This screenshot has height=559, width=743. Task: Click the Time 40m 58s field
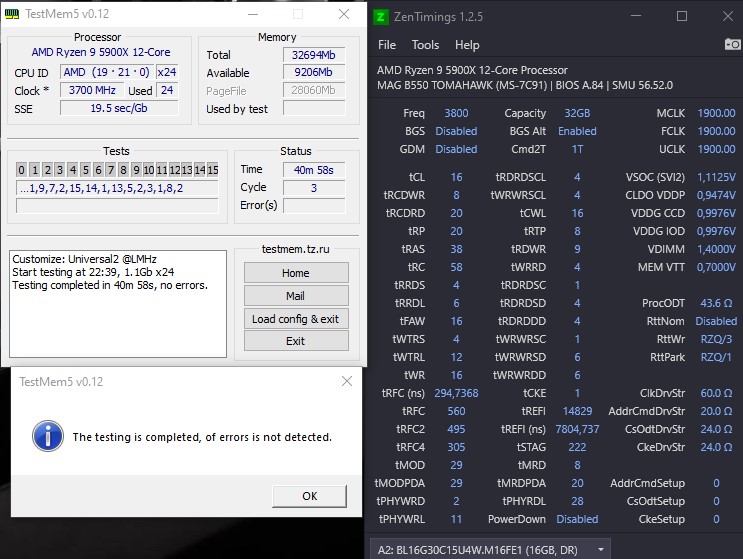tap(314, 170)
